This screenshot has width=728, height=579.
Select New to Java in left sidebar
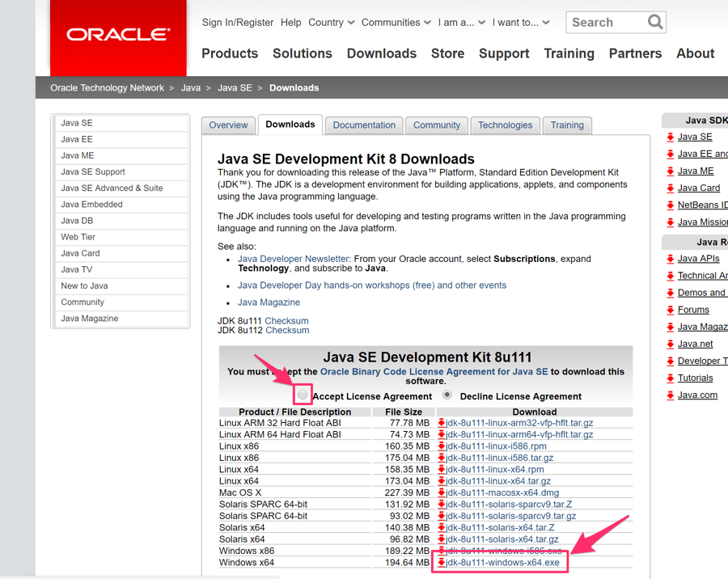(x=121, y=286)
